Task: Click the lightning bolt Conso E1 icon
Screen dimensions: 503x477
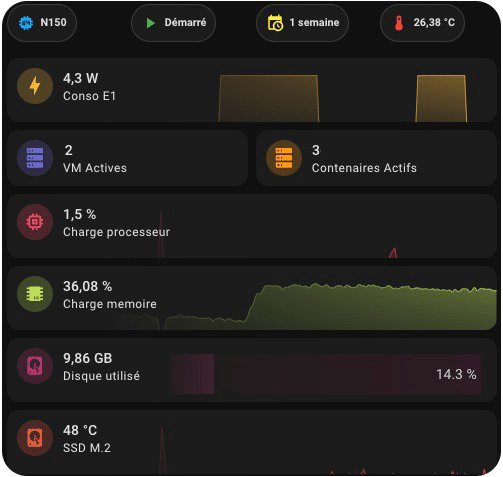Action: pos(35,86)
